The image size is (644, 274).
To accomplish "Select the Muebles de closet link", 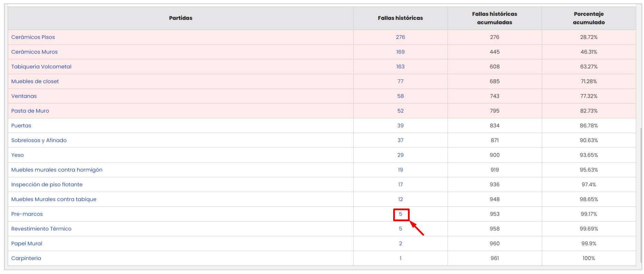I will tap(35, 81).
